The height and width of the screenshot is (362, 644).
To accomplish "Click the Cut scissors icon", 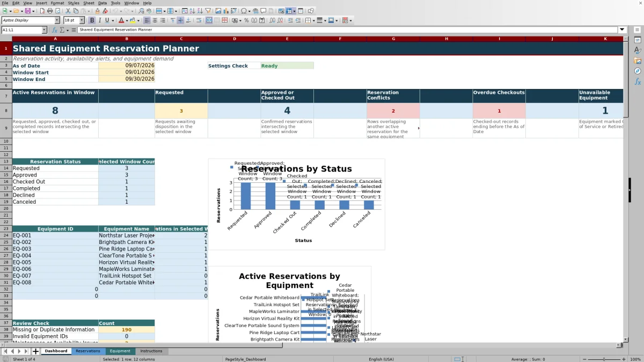I will click(68, 11).
